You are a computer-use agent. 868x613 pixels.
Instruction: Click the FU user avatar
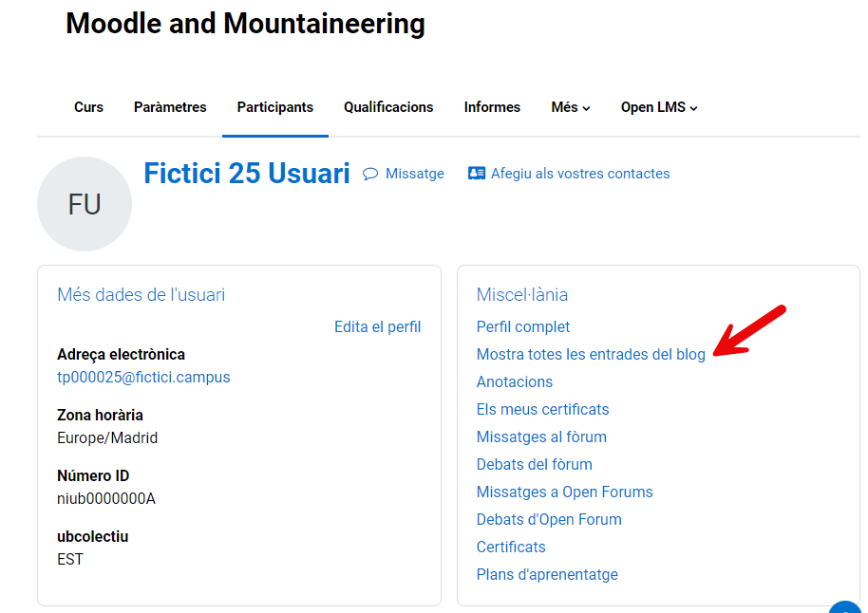85,204
